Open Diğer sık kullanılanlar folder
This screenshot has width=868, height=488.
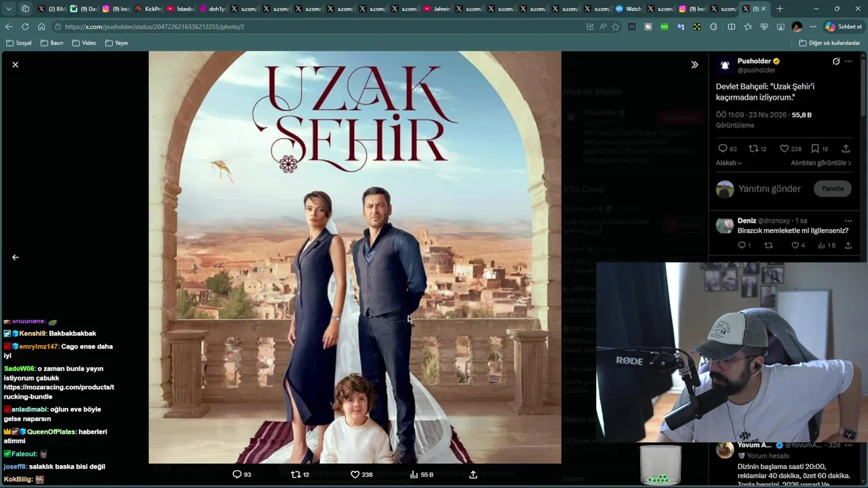(829, 43)
